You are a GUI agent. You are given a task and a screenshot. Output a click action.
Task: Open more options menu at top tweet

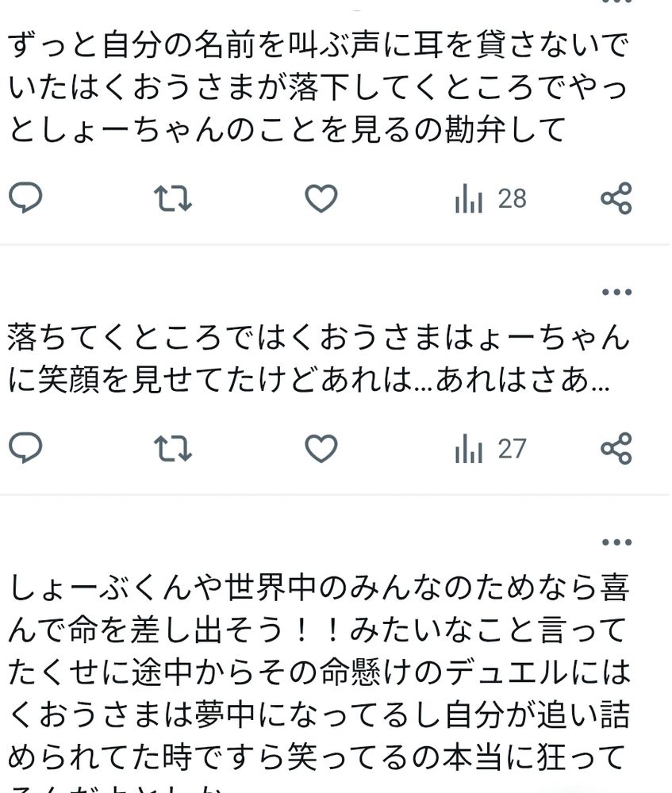point(616,2)
